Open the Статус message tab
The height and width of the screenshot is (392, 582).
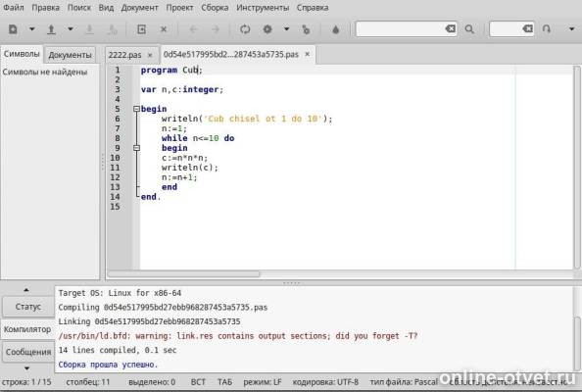click(28, 307)
